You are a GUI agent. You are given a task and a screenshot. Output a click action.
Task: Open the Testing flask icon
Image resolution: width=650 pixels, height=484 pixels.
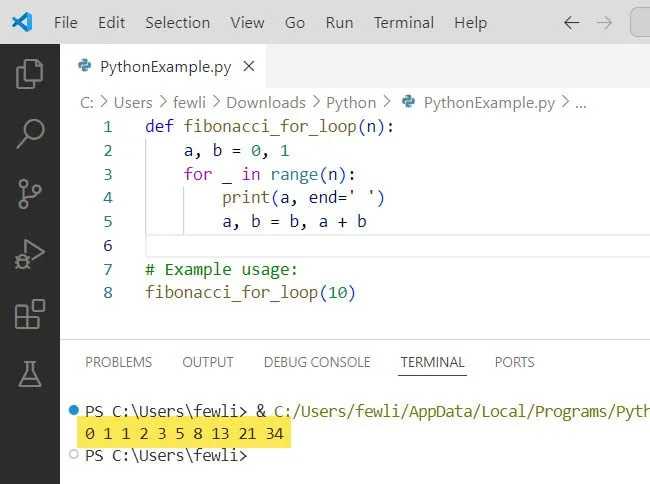coord(30,374)
